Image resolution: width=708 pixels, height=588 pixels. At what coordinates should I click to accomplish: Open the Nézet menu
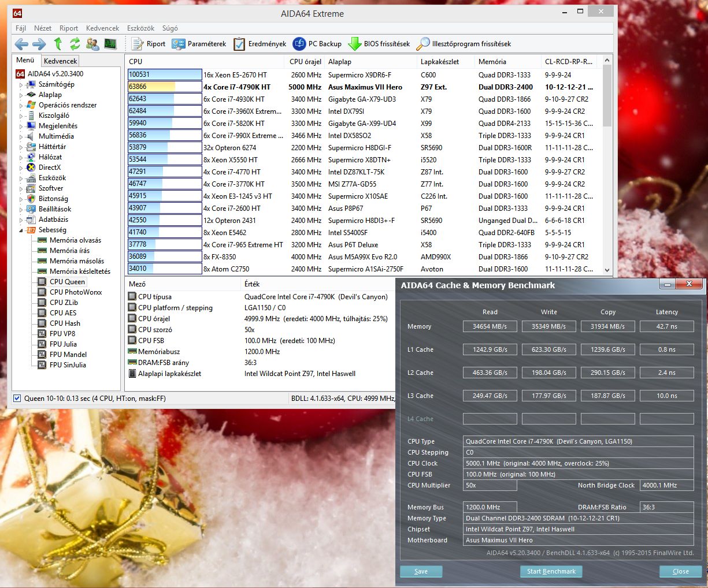tap(43, 28)
